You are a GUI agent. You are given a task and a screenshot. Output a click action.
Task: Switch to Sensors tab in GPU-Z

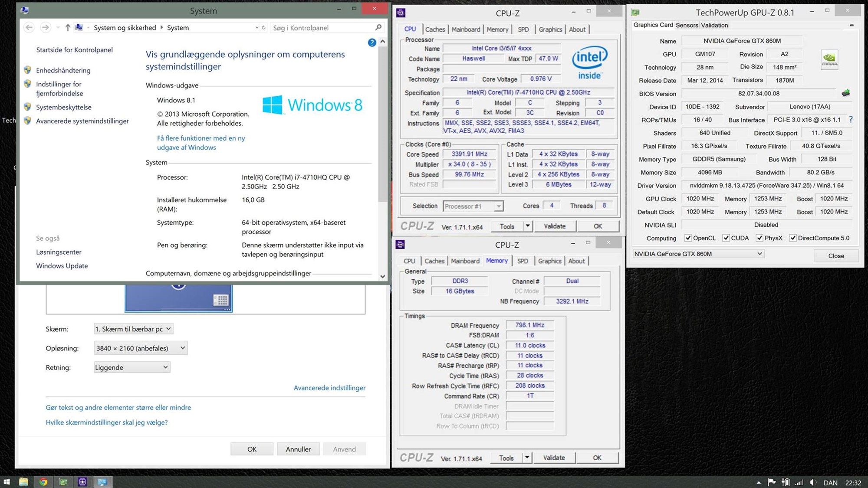click(687, 25)
